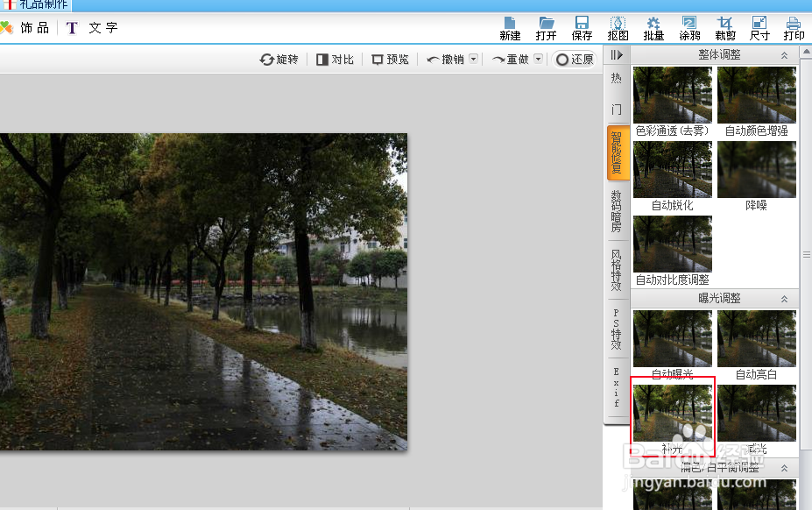Open the 重做 dropdown arrow

[538, 59]
